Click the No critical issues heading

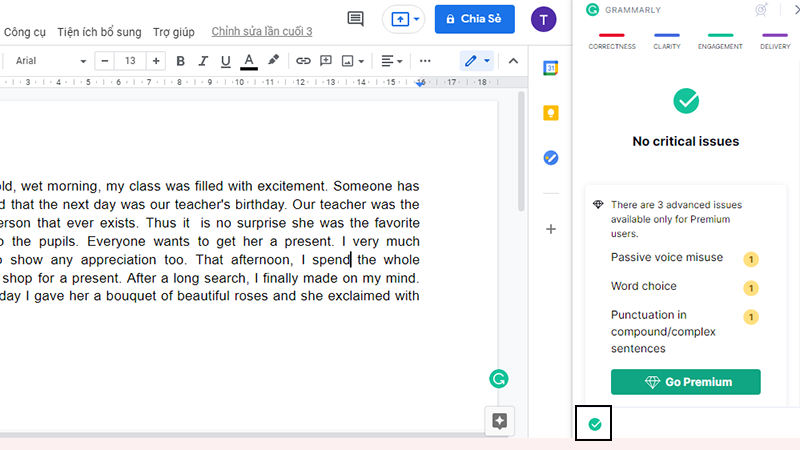(x=686, y=141)
